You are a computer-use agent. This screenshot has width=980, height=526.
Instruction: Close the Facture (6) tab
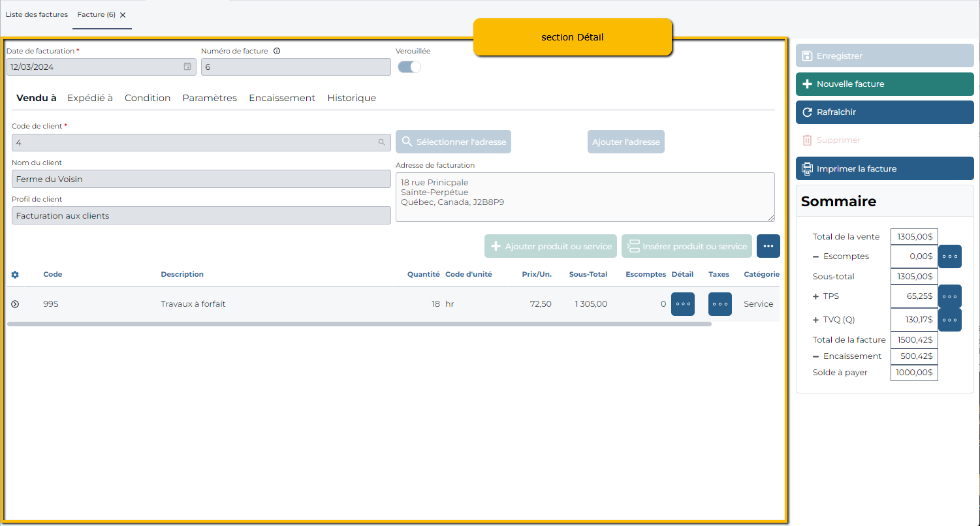click(x=123, y=15)
